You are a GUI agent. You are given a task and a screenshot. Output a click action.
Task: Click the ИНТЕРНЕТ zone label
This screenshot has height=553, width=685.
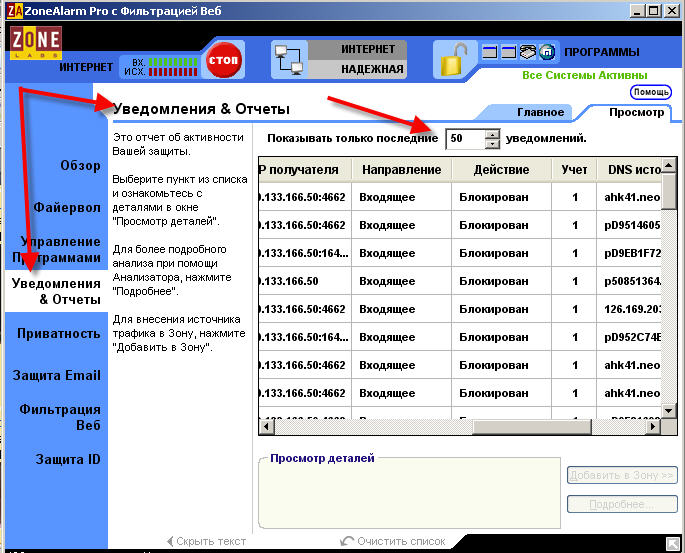coord(368,49)
